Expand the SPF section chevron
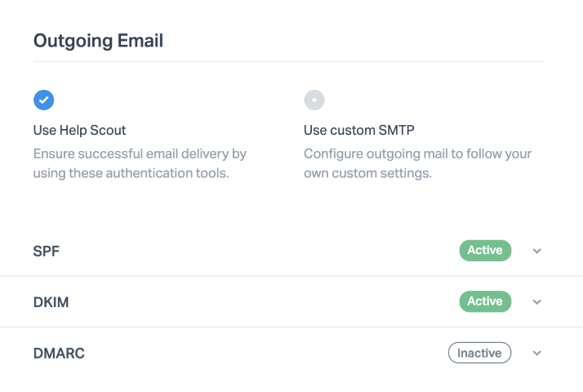 (x=536, y=251)
